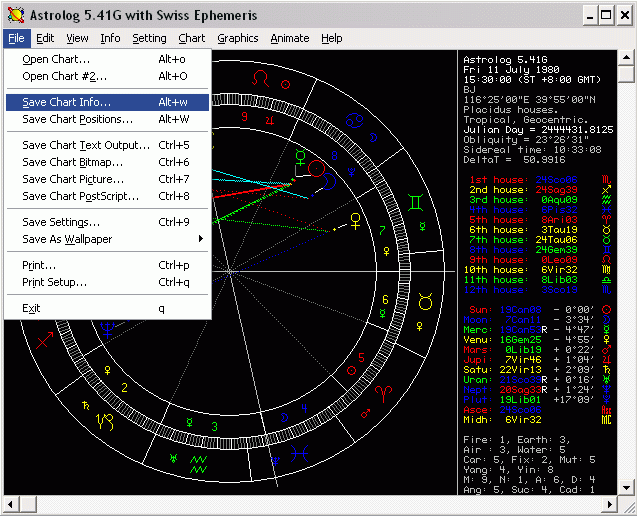The height and width of the screenshot is (516, 637).
Task: Choose Print Setup... menu item
Action: [108, 282]
